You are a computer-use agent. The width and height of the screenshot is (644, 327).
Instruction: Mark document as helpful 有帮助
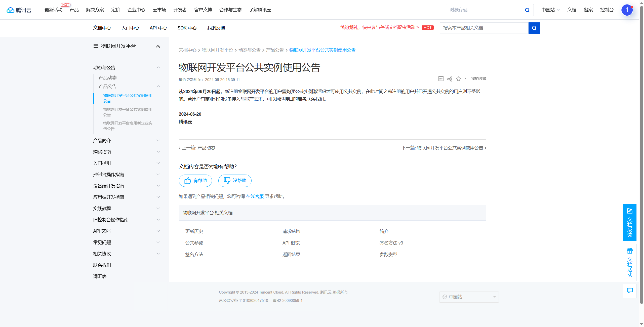[x=195, y=181]
